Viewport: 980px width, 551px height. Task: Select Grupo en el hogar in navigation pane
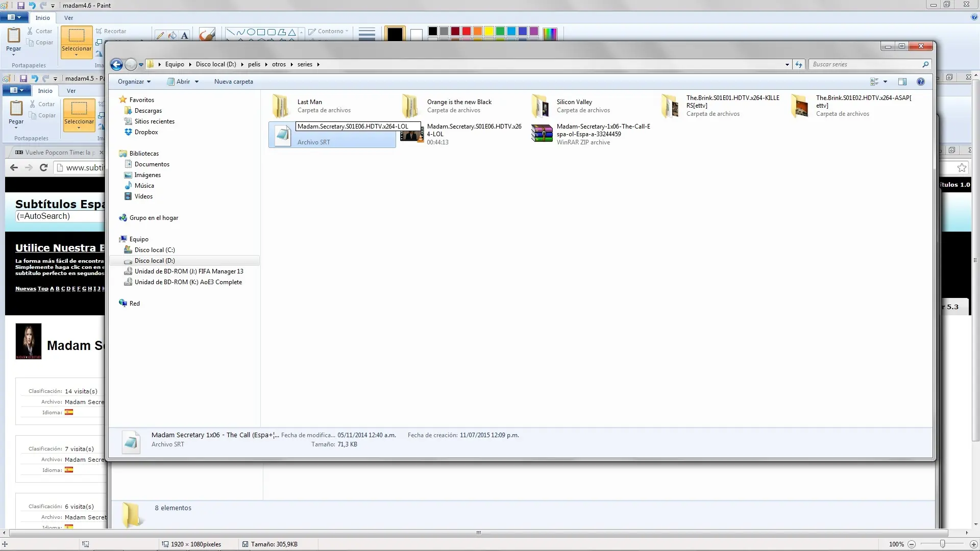click(x=149, y=218)
